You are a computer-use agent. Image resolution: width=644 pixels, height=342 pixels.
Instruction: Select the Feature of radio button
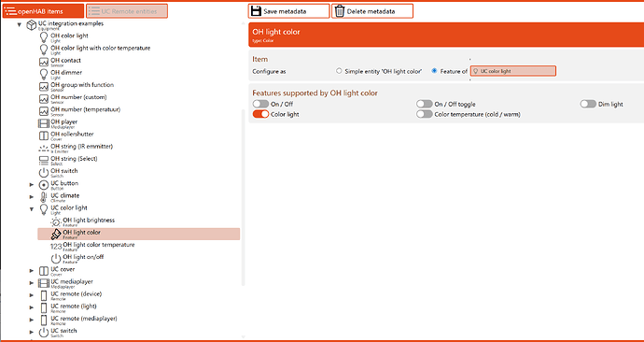pos(434,71)
